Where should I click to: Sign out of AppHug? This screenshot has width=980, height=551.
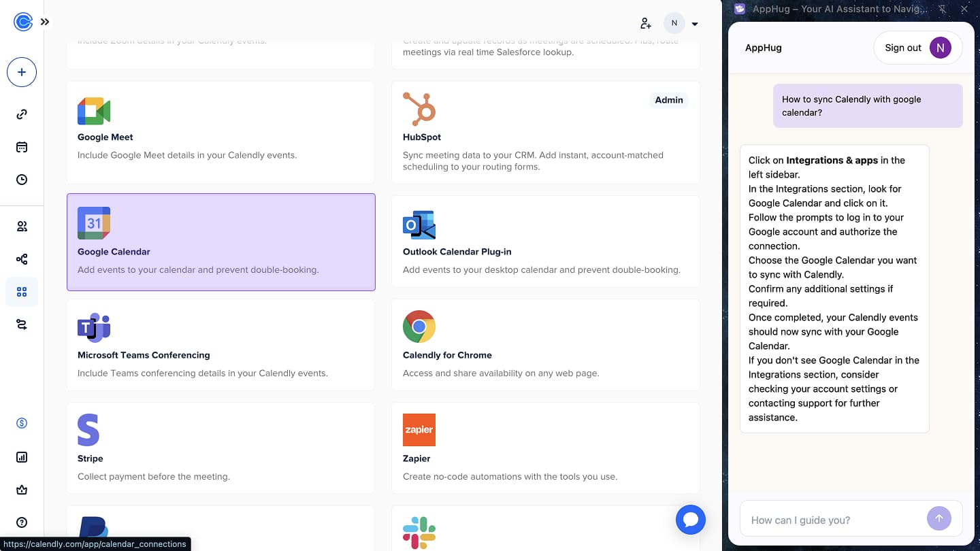[x=918, y=48]
